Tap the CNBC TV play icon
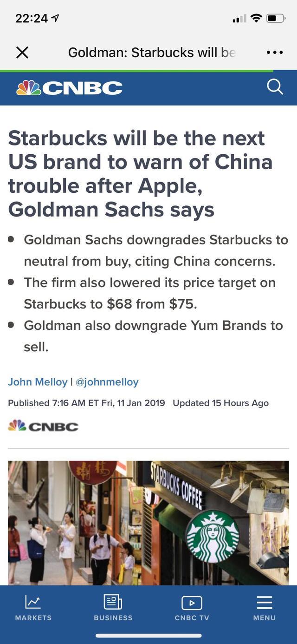 point(192,603)
